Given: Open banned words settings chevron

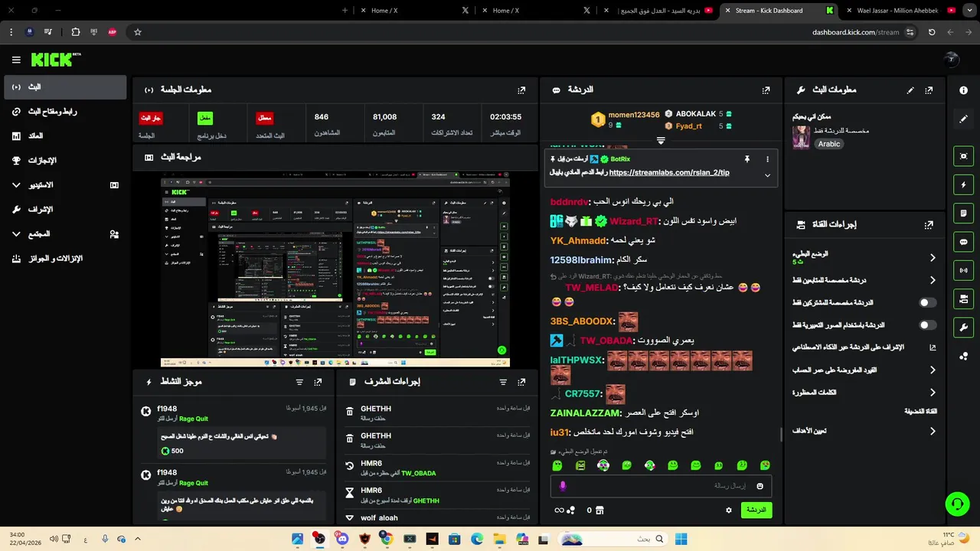Looking at the screenshot, I should coord(933,393).
